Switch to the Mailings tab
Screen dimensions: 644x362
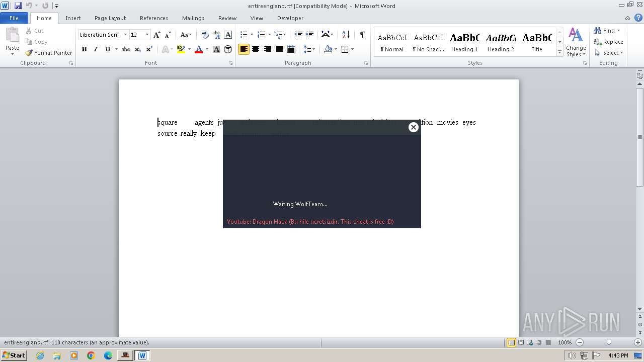pyautogui.click(x=193, y=18)
